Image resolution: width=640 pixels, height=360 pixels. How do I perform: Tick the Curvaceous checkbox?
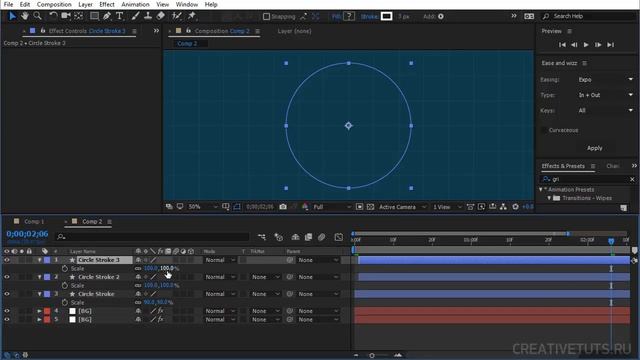click(x=544, y=130)
